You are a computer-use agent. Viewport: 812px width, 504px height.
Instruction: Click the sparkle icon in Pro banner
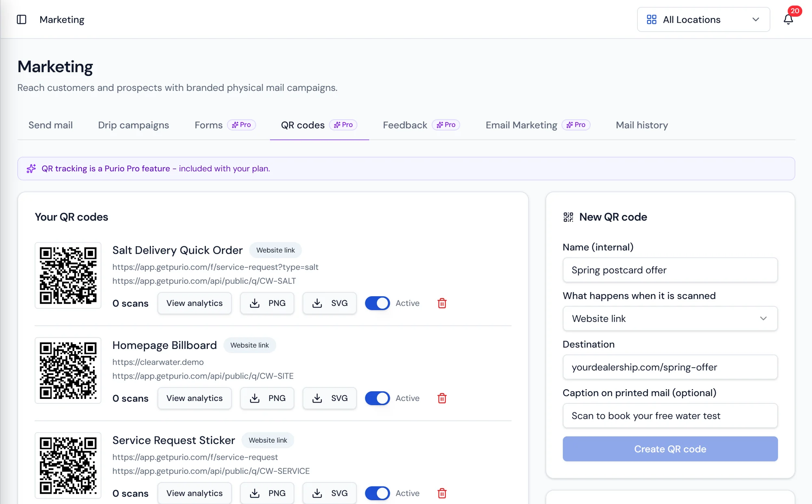pyautogui.click(x=31, y=168)
